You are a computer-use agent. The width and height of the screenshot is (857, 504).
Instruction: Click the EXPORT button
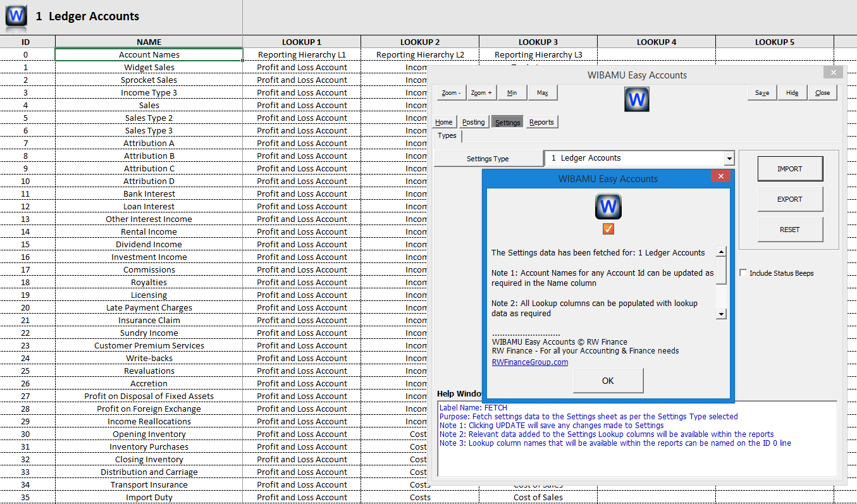pos(790,199)
